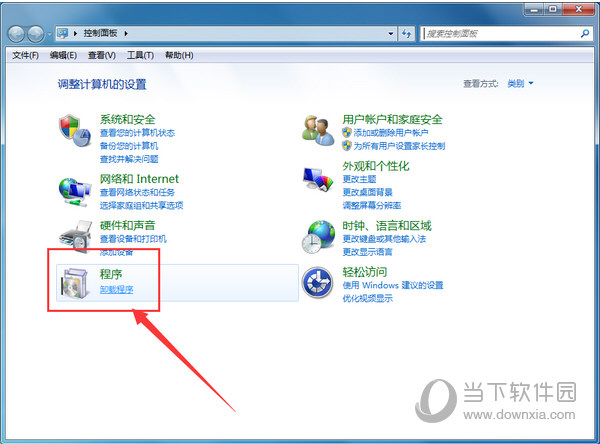Screen dimensions: 600x444
Task: Click the Back navigation arrow
Action: [16, 34]
